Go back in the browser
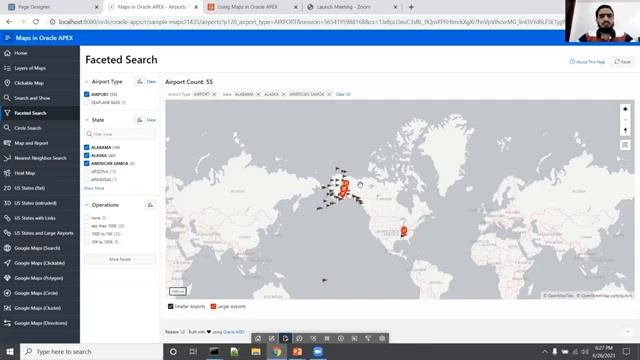Image resolution: width=640 pixels, height=360 pixels. tap(9, 22)
